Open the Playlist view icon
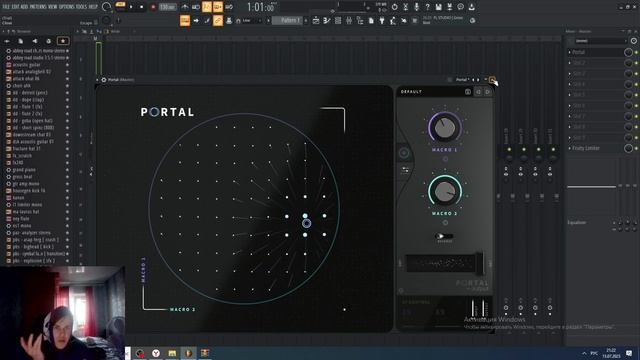640x360 pixels. (x=316, y=20)
